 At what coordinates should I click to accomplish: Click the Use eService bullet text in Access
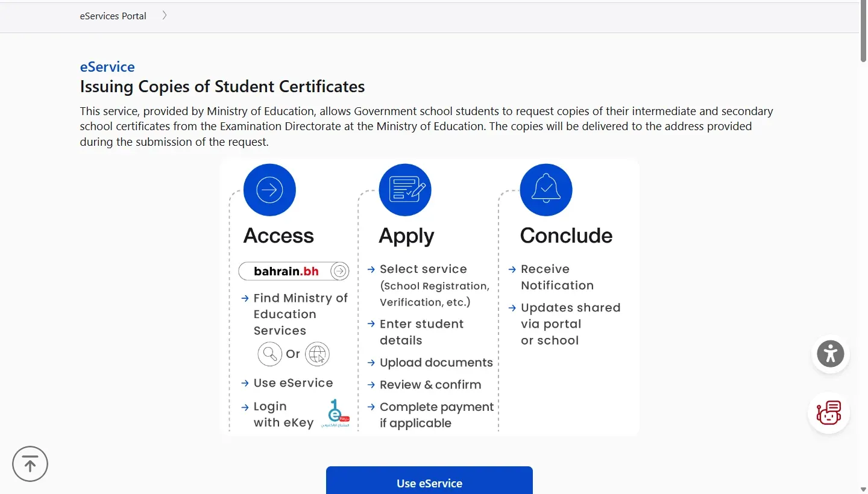(293, 383)
